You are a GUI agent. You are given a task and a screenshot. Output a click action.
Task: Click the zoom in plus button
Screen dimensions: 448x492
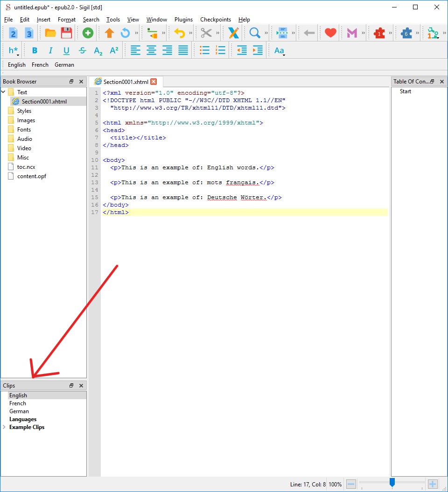[x=433, y=484]
